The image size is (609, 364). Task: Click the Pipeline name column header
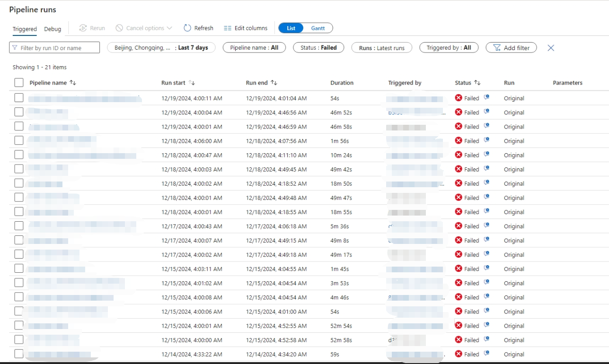[48, 83]
